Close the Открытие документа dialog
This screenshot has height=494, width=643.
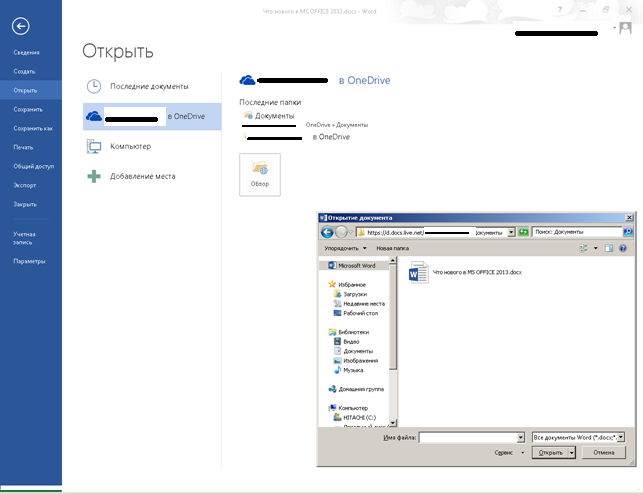click(629, 218)
